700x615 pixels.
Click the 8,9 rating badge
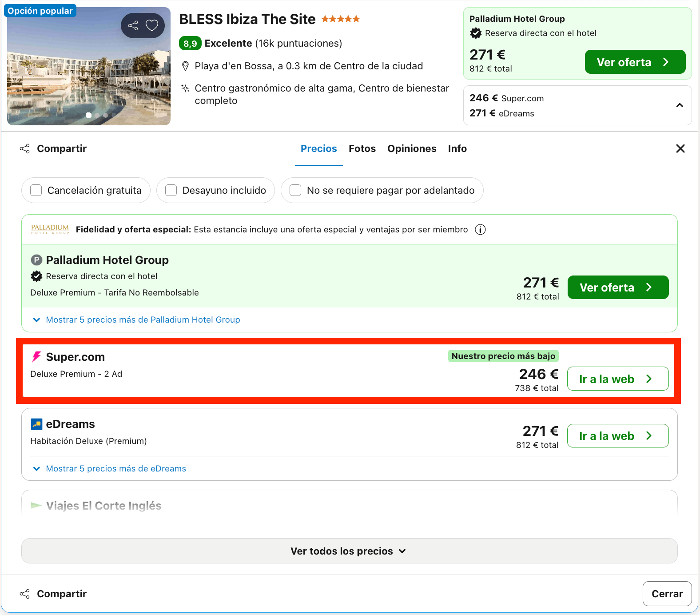(x=190, y=43)
